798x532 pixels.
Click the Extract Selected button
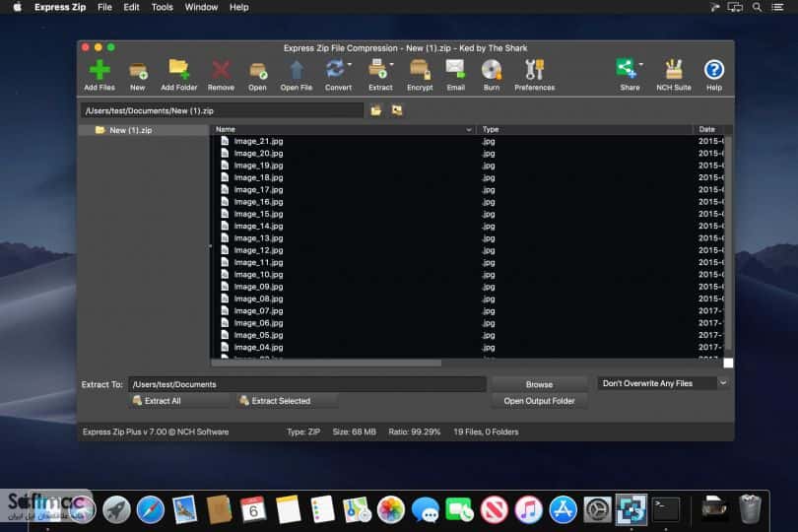[287, 401]
